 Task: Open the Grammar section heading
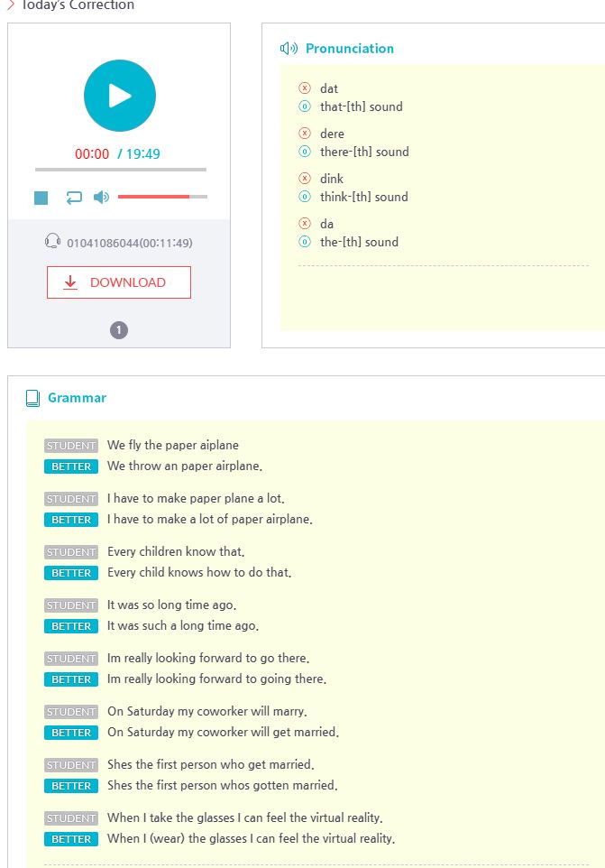[x=77, y=398]
